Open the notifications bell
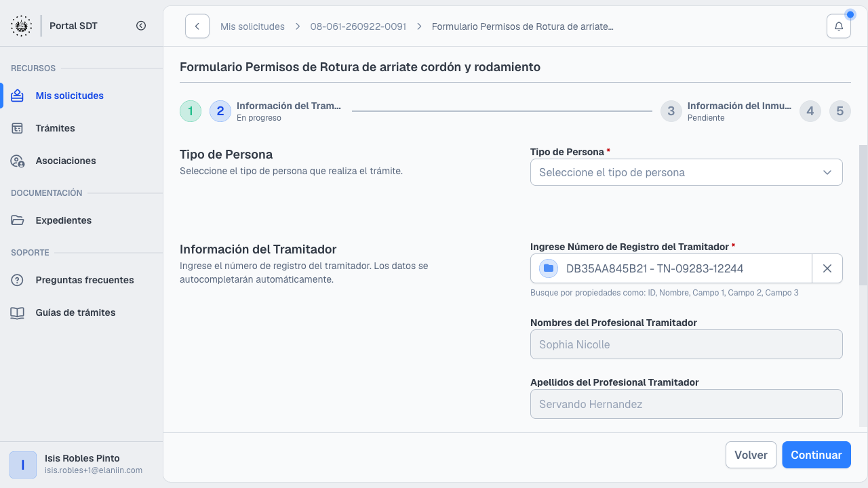Screen dimensions: 868x488 point(839,26)
